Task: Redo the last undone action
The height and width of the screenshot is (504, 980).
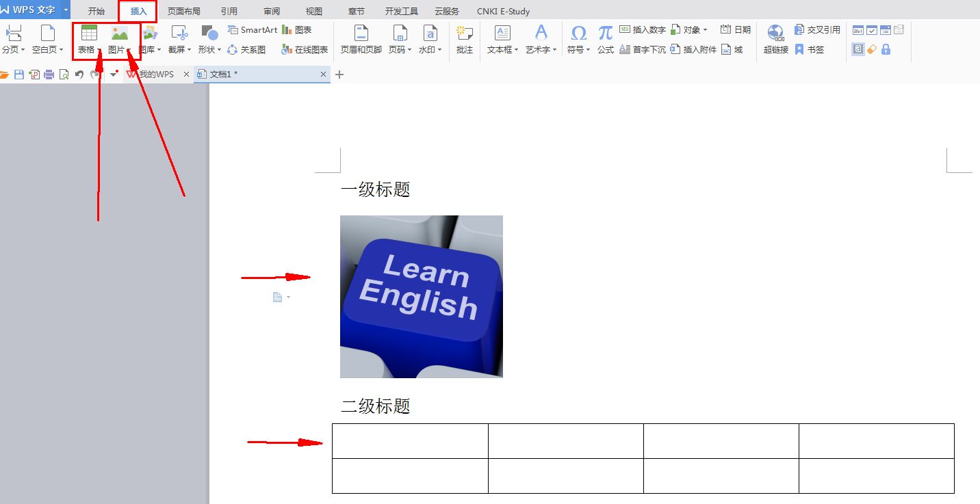Action: click(x=95, y=75)
